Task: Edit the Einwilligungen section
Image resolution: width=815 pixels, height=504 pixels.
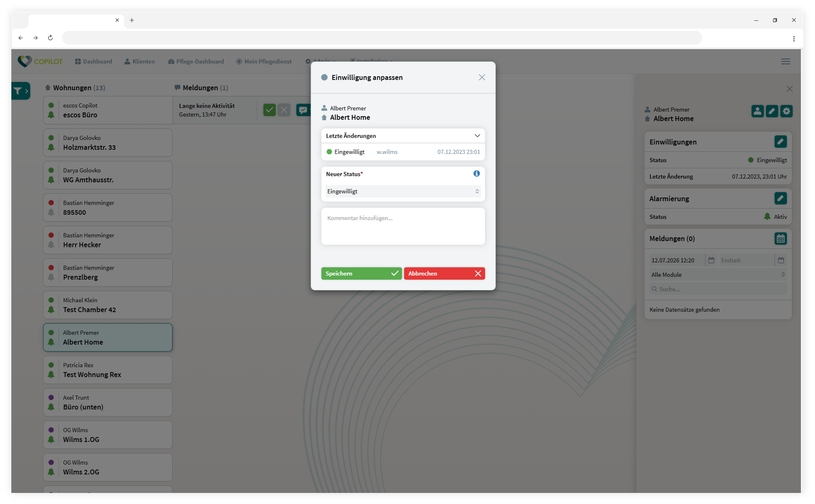Action: click(x=780, y=142)
